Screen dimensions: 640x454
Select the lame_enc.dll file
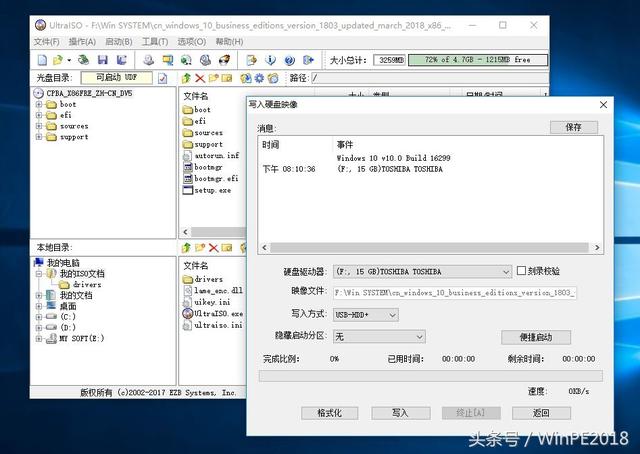pos(218,290)
